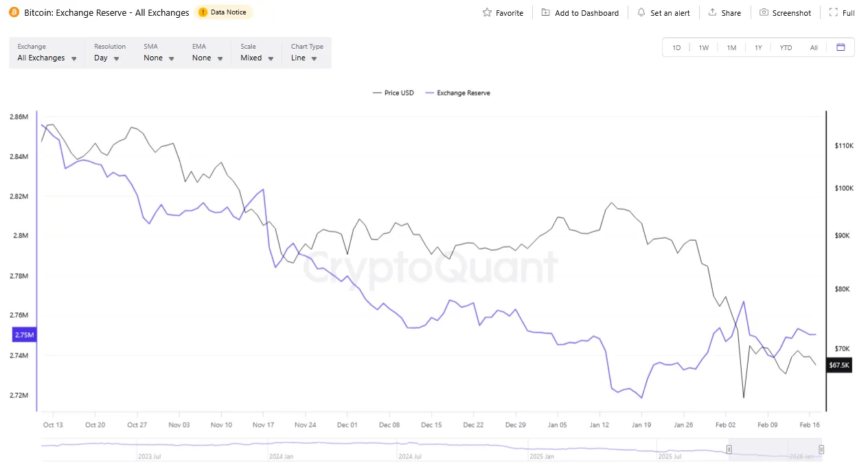The image size is (868, 468).
Task: Select the 1M time range
Action: pyautogui.click(x=731, y=47)
